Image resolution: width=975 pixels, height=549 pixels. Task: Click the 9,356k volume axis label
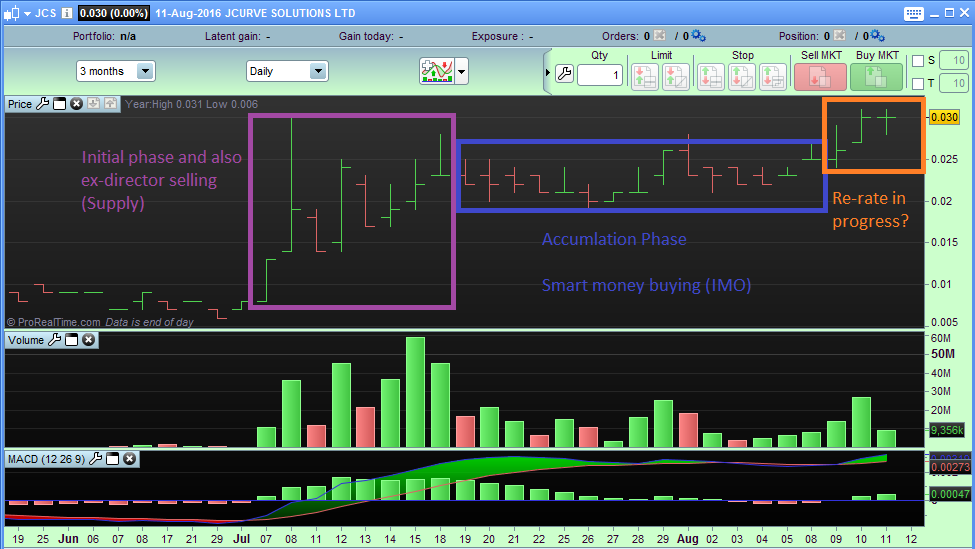point(947,430)
